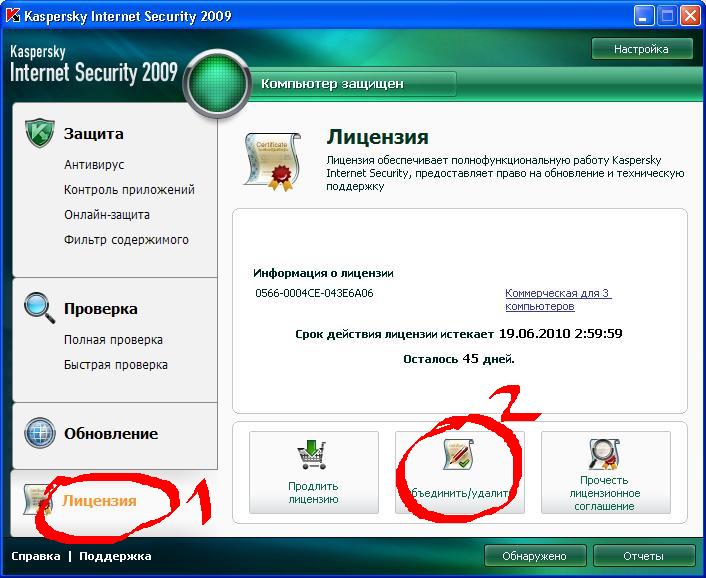Image resolution: width=706 pixels, height=578 pixels.
Task: Open the Отчеты reports button
Action: 643,556
